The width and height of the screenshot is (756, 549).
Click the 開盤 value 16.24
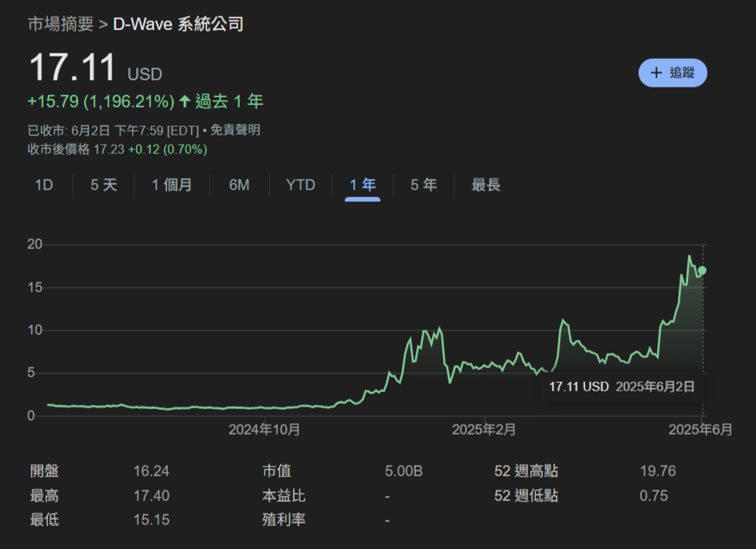coord(152,471)
